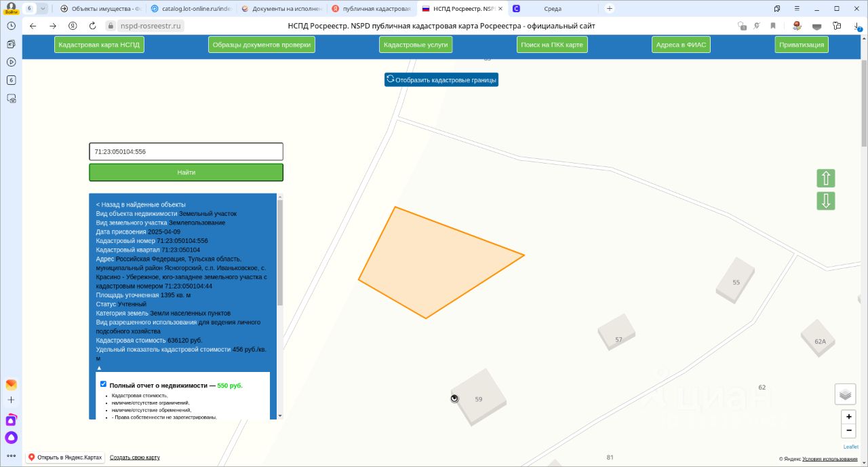View site security lock icon

tap(112, 26)
